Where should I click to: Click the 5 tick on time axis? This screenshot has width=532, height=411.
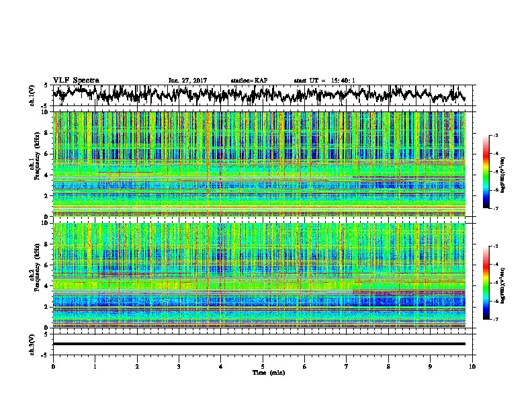tap(263, 367)
